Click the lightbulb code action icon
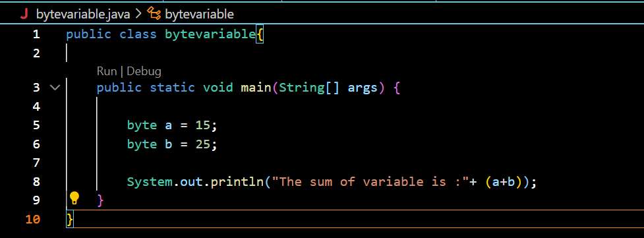Viewport: 644px width, 238px height. (74, 198)
